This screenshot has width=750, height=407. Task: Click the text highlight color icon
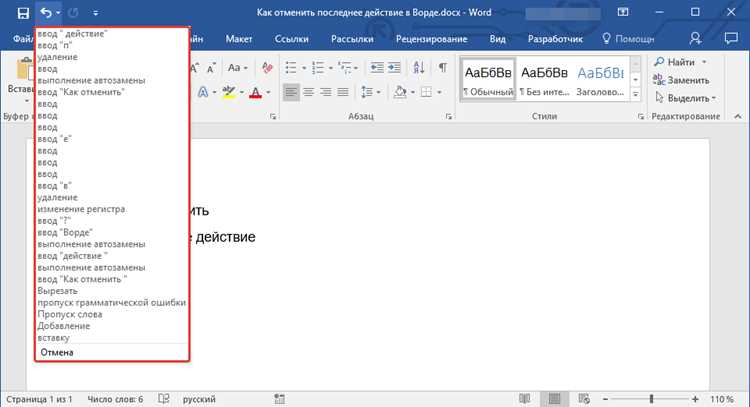[229, 92]
